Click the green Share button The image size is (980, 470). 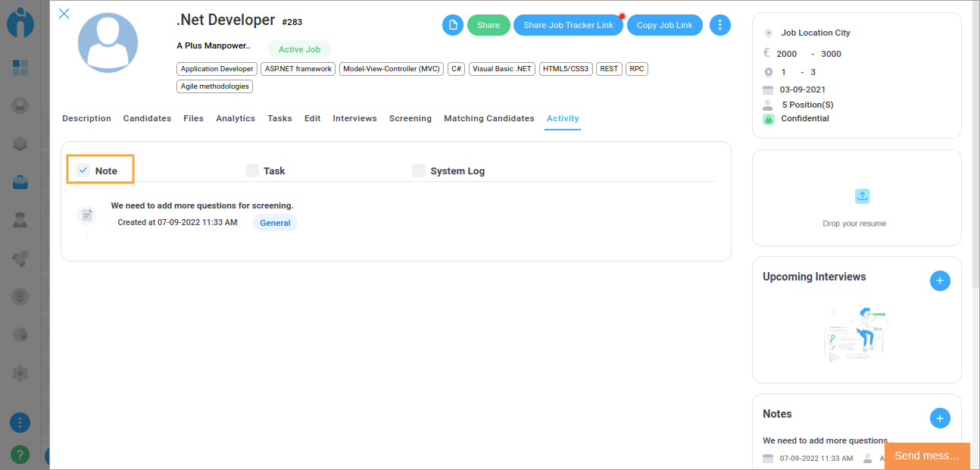[488, 25]
